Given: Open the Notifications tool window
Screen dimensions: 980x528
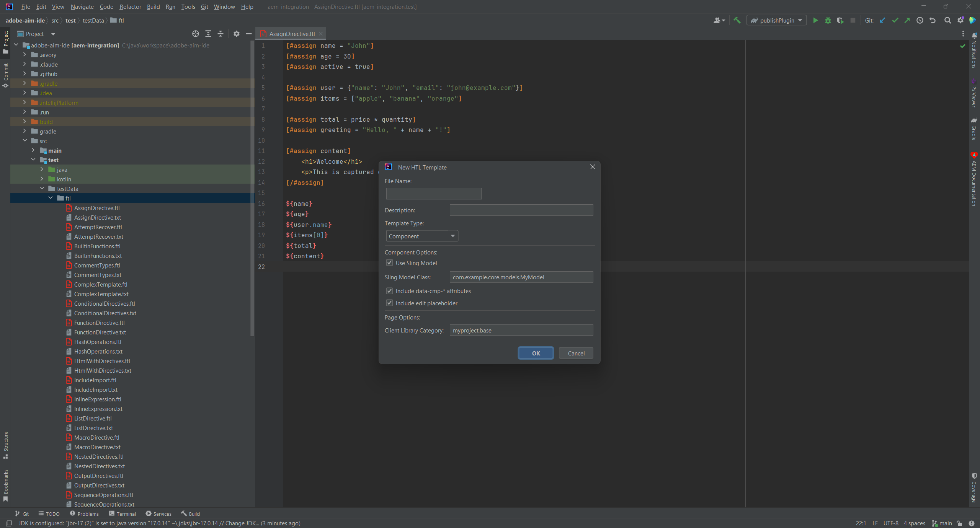Looking at the screenshot, I should point(974,51).
